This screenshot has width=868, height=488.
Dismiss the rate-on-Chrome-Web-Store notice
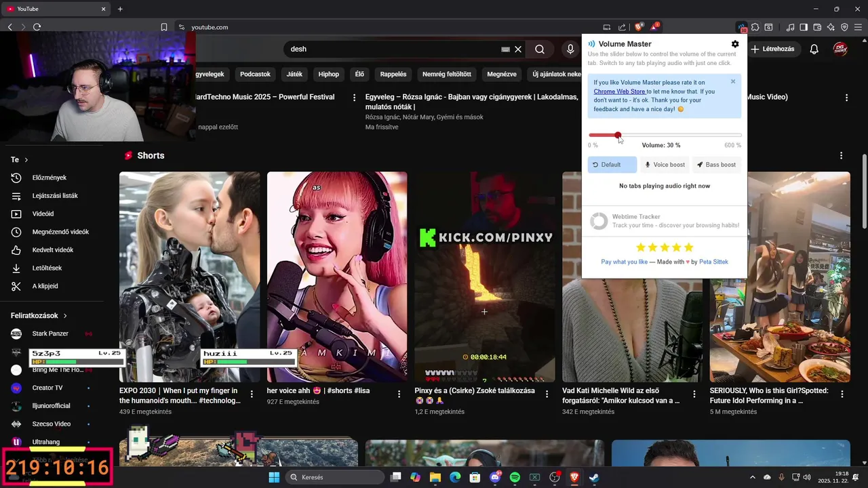click(733, 81)
